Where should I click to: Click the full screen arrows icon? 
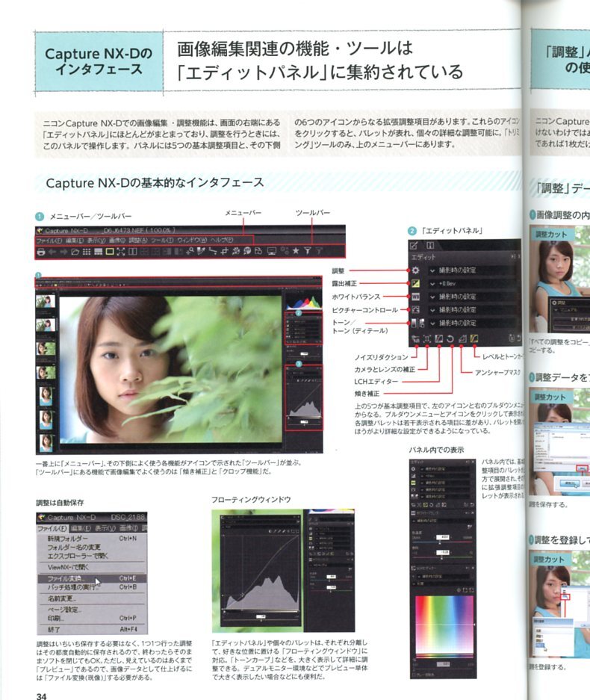tap(120, 252)
